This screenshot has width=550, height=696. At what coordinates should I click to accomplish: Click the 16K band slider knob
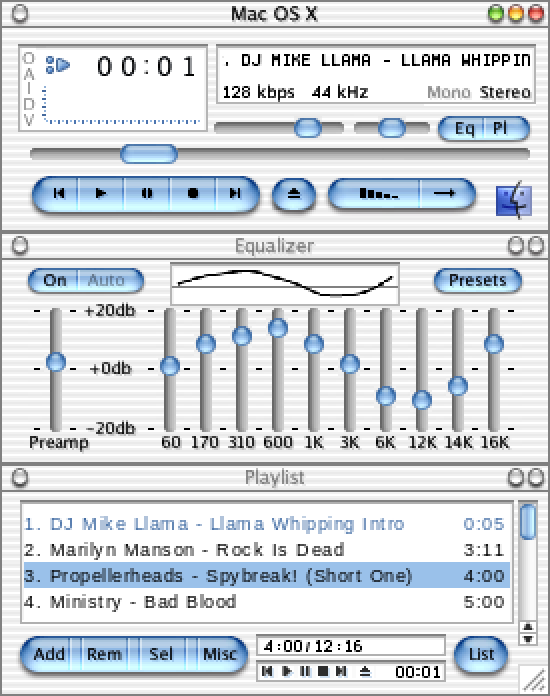[494, 344]
